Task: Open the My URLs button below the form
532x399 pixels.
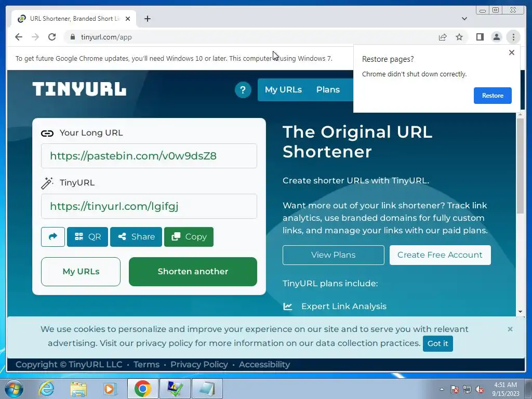Action: point(81,271)
